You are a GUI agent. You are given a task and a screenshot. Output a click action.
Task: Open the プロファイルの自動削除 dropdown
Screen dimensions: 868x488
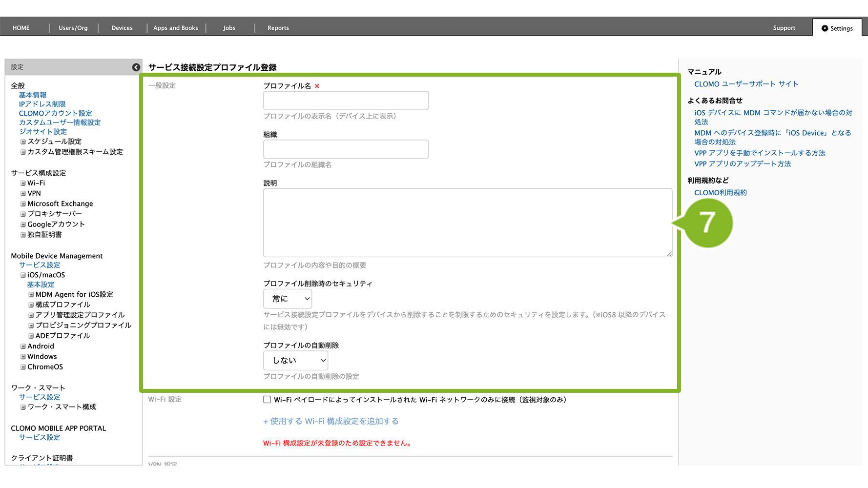click(x=295, y=361)
